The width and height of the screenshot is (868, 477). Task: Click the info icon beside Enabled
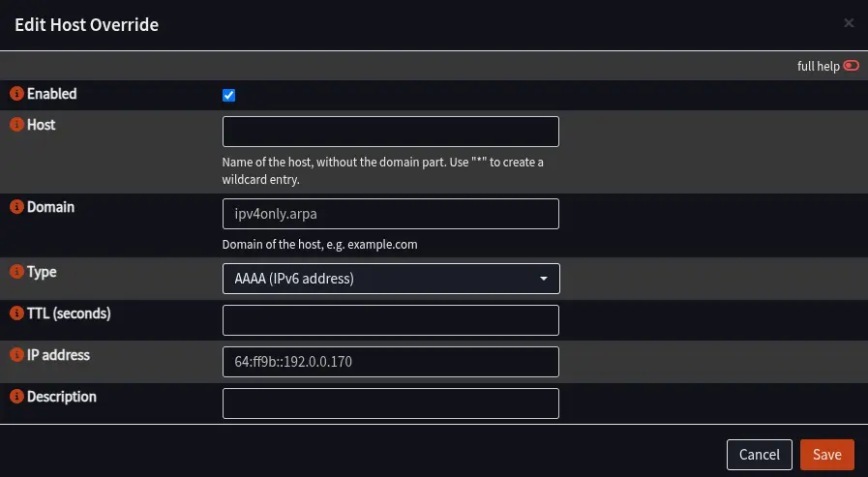(x=16, y=94)
